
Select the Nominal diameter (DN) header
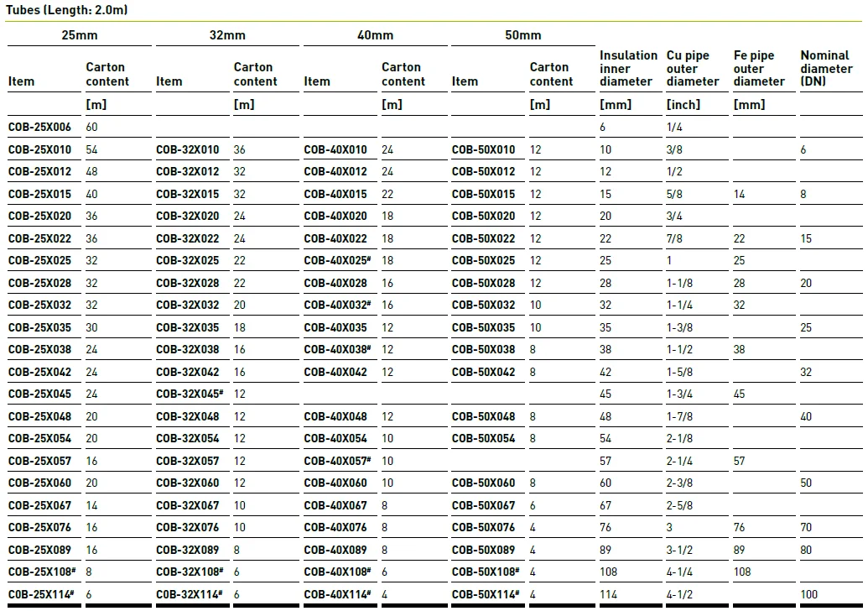tap(824, 68)
